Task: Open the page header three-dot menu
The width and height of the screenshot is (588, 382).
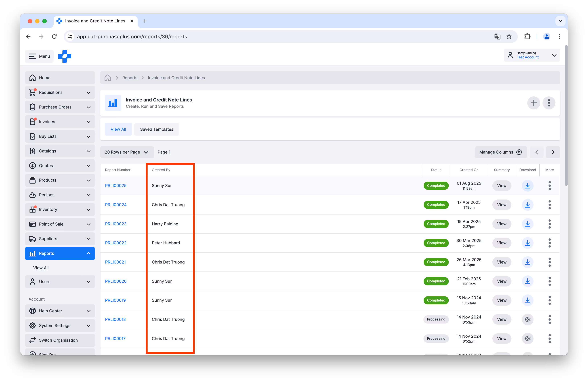Action: (x=549, y=103)
